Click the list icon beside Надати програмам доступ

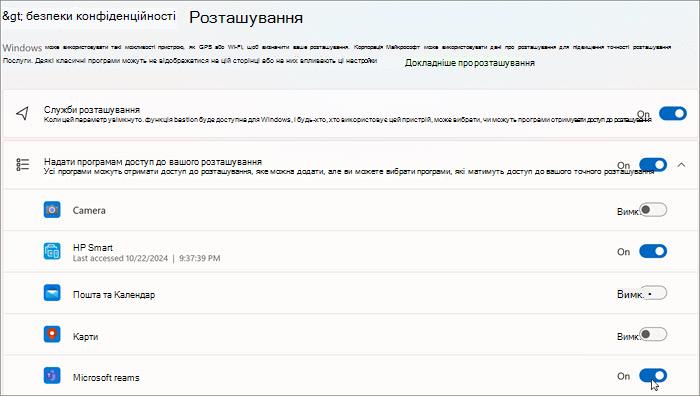tap(22, 165)
